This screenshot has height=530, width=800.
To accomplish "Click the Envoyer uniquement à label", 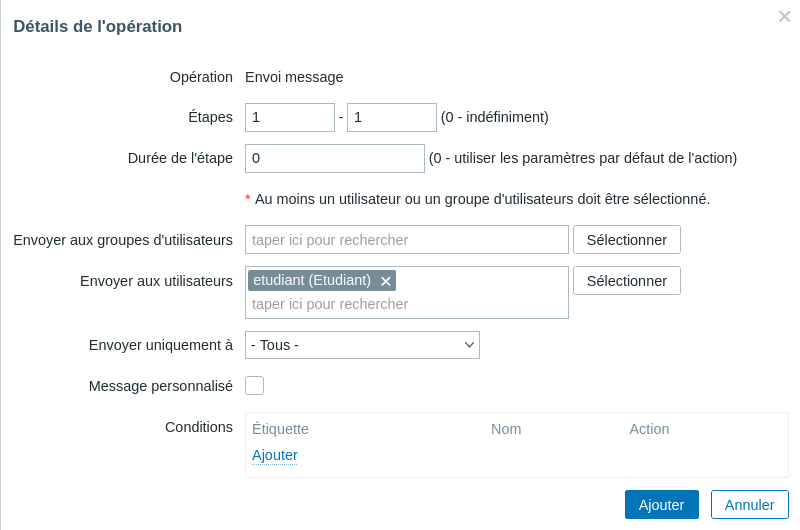I will [160, 345].
